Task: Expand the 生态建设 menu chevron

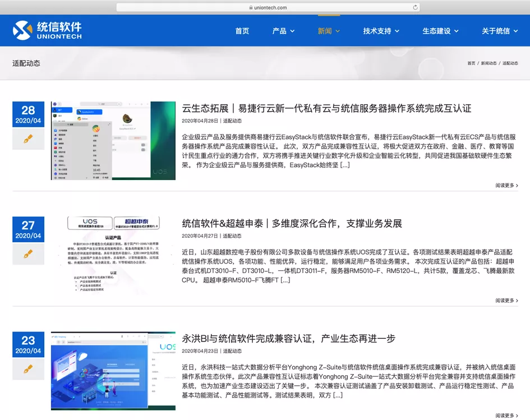Action: (x=457, y=31)
